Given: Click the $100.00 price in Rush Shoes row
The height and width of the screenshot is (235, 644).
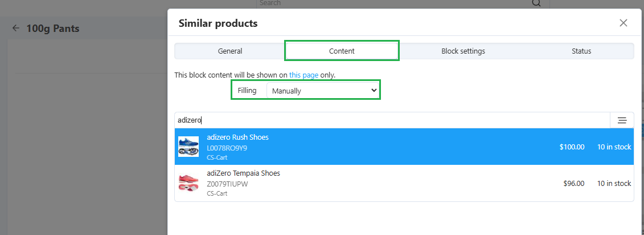Looking at the screenshot, I should [572, 147].
